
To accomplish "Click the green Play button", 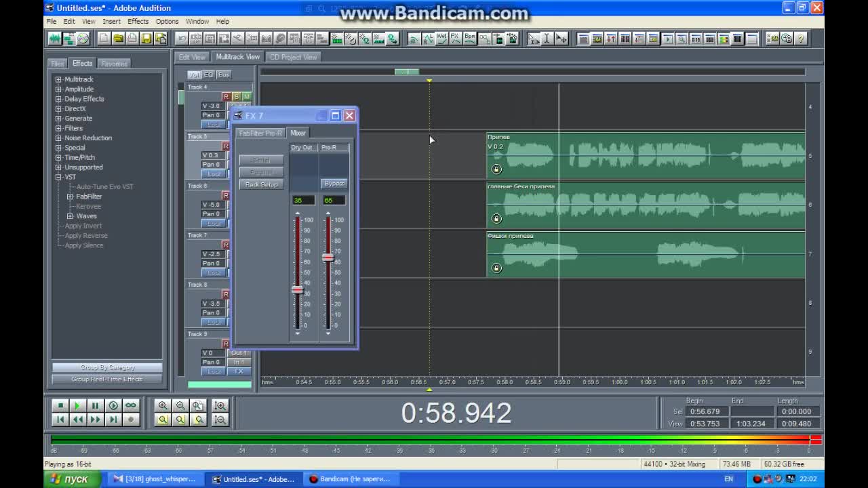I will coord(78,405).
